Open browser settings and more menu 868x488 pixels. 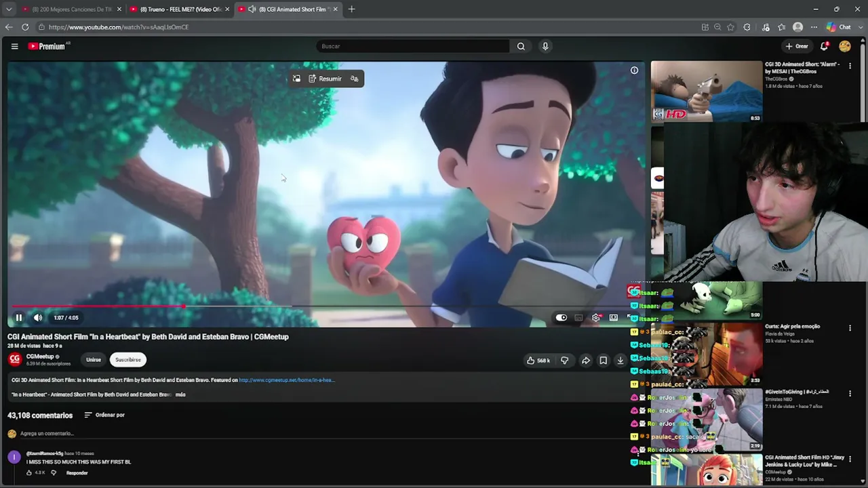pos(814,27)
